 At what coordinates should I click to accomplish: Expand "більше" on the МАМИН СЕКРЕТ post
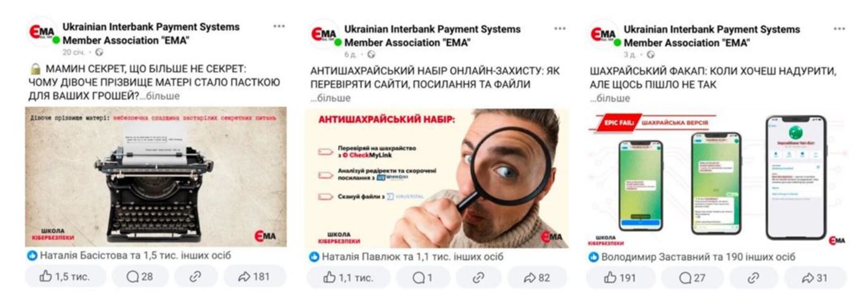click(x=163, y=96)
